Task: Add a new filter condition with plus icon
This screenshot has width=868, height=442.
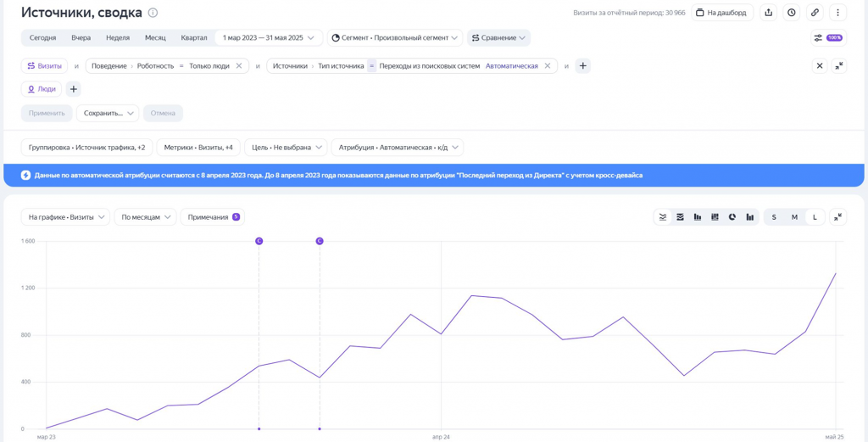Action: 582,66
